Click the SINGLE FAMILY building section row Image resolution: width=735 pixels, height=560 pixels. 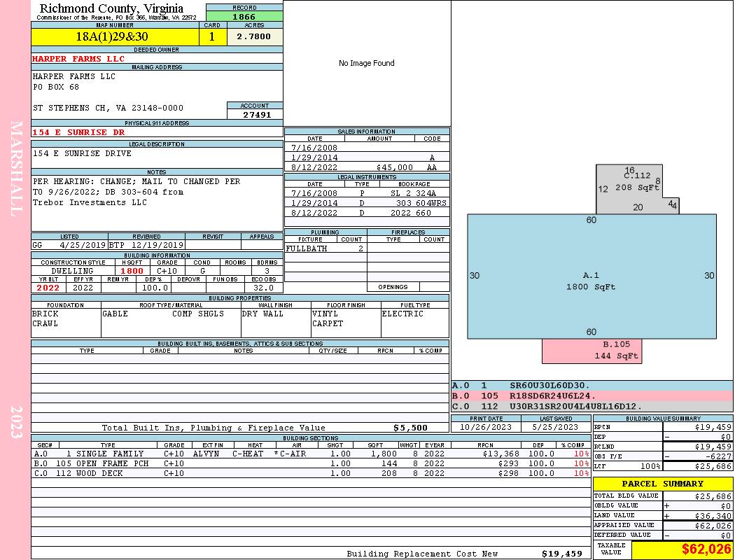(x=311, y=454)
